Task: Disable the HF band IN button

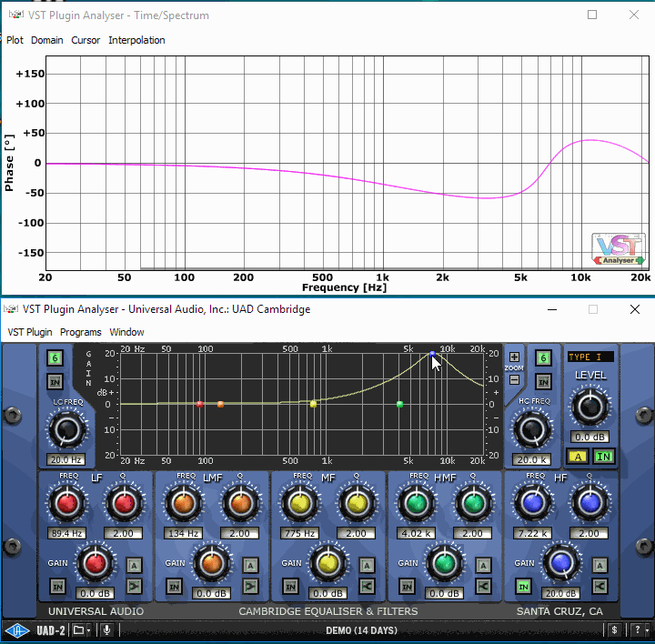Action: coord(523,587)
